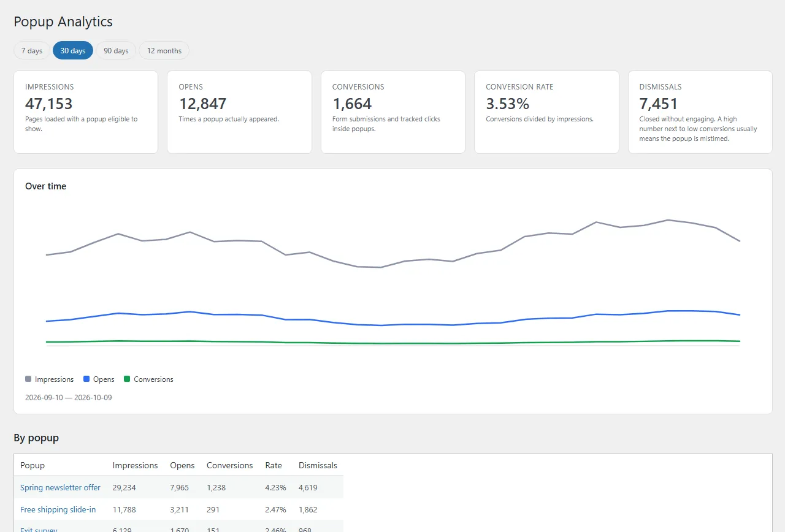
Task: Click the Over time chart title
Action: [45, 186]
